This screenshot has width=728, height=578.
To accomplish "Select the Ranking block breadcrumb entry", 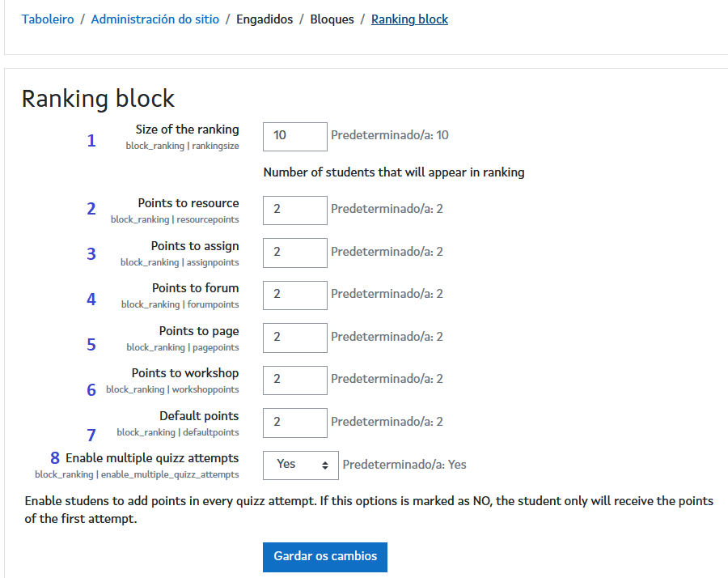I will [x=409, y=19].
